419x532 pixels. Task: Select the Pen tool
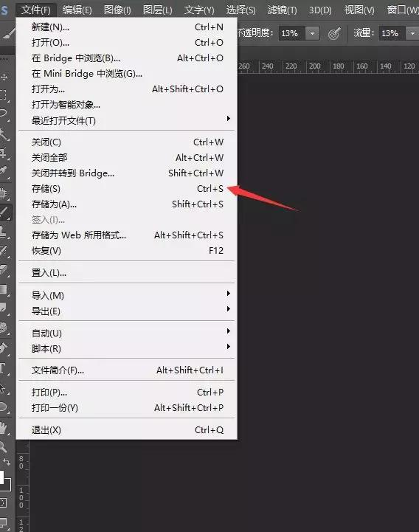pos(4,348)
